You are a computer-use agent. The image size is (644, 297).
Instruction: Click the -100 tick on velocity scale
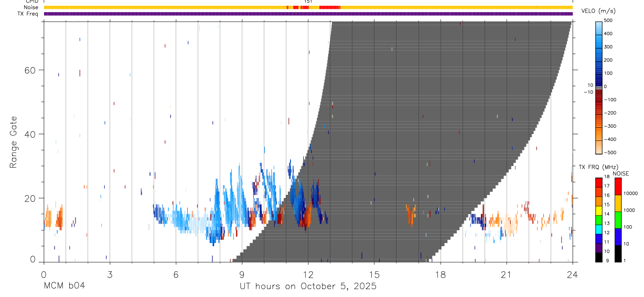[x=610, y=100]
